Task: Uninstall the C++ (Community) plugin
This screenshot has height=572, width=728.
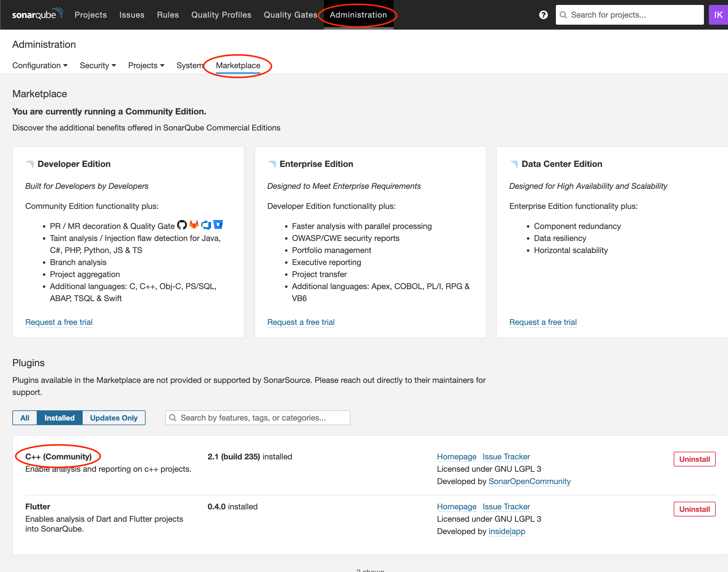Action: pyautogui.click(x=694, y=459)
